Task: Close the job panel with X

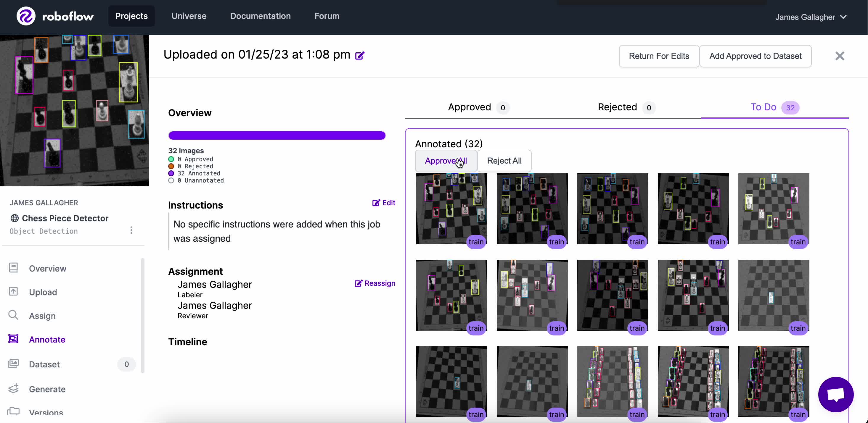Action: click(x=839, y=56)
